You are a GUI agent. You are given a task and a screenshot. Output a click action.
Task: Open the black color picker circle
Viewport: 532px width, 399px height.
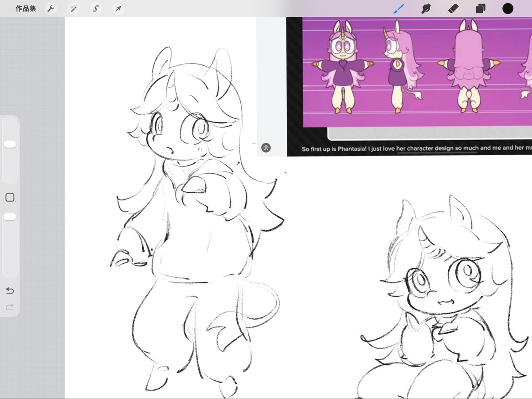pos(508,8)
